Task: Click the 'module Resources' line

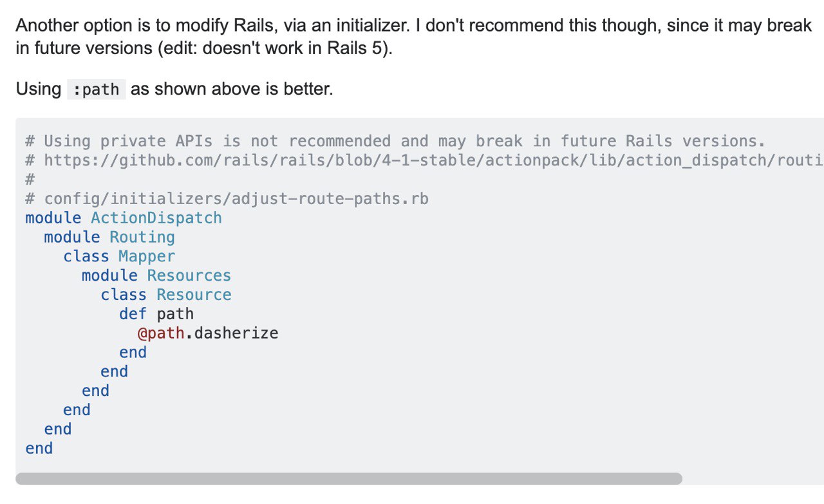Action: [x=156, y=275]
